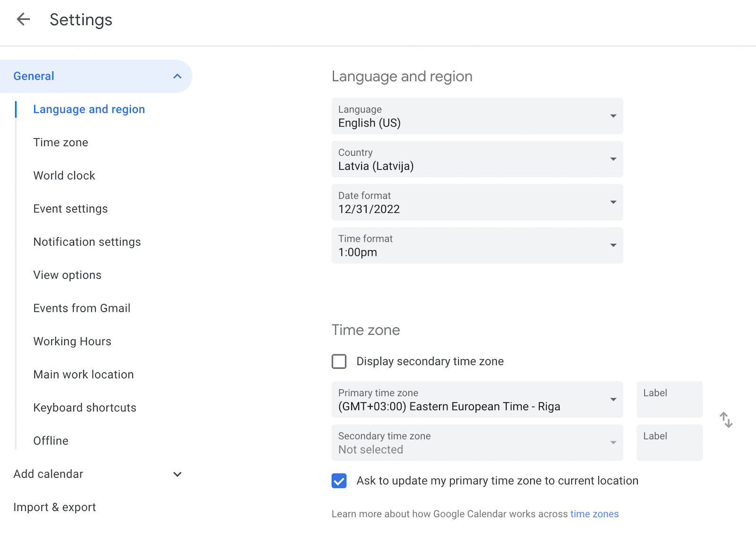This screenshot has width=756, height=538.
Task: Open the time zones help link
Action: (x=594, y=514)
